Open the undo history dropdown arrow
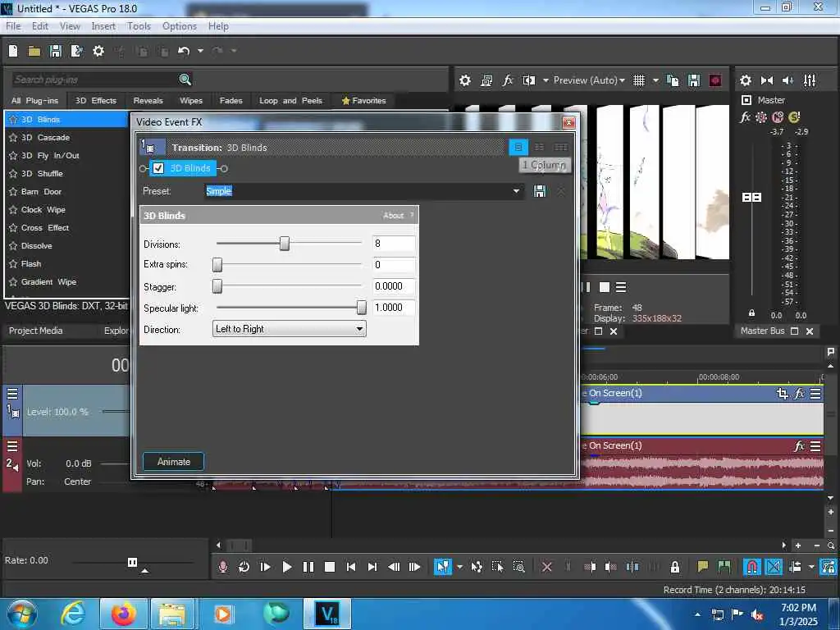Image resolution: width=840 pixels, height=630 pixels. pyautogui.click(x=200, y=51)
